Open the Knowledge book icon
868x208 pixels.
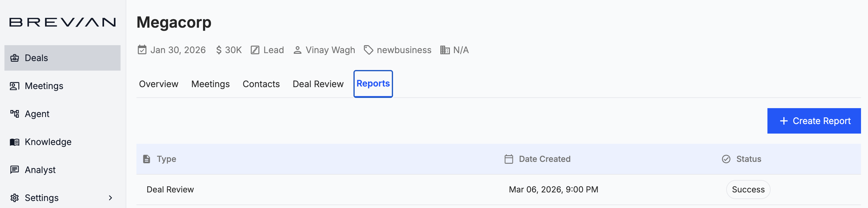tap(14, 142)
